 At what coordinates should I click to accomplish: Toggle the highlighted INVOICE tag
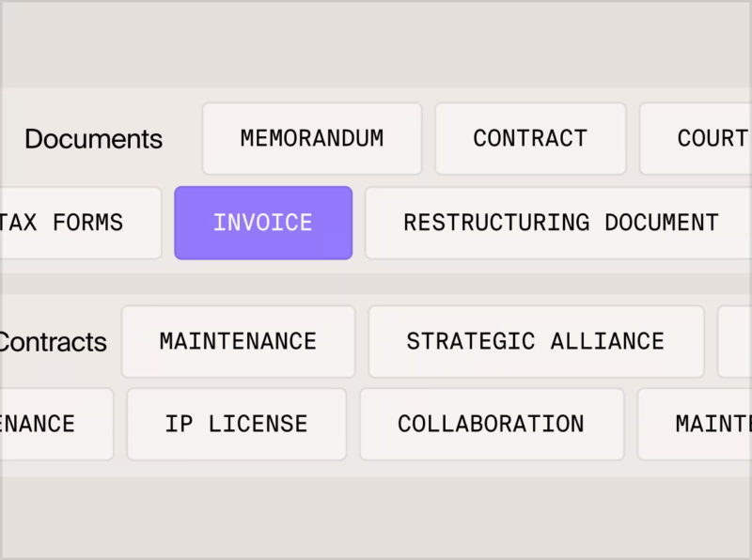click(263, 224)
